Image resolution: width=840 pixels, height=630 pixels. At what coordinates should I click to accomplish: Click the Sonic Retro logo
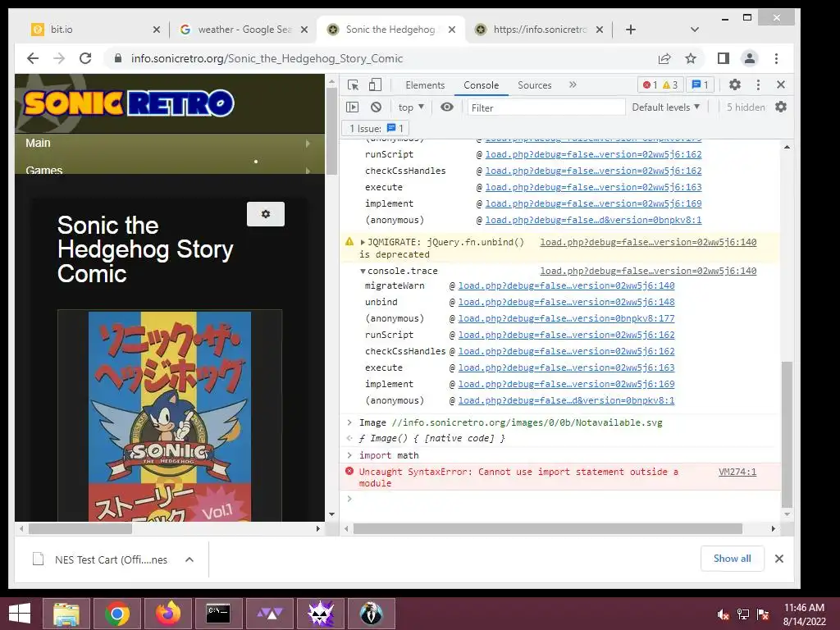click(x=129, y=103)
